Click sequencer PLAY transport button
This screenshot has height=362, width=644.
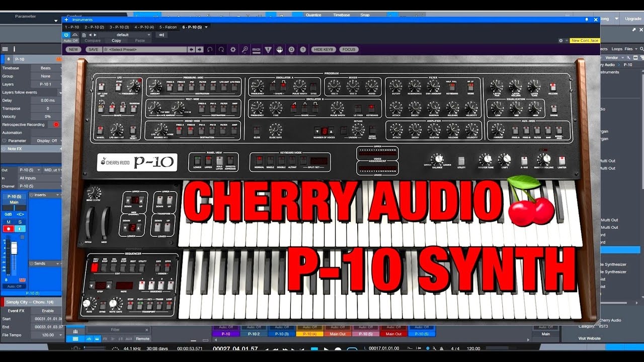[141, 306]
